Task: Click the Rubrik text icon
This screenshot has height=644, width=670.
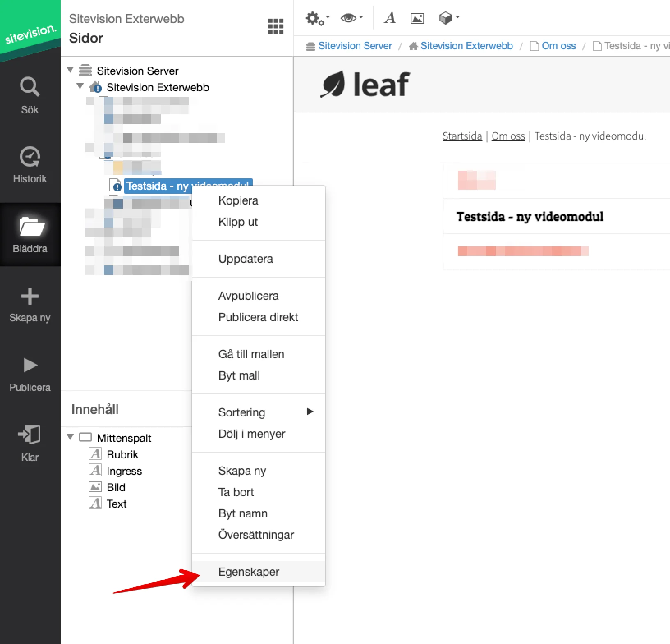Action: click(95, 454)
